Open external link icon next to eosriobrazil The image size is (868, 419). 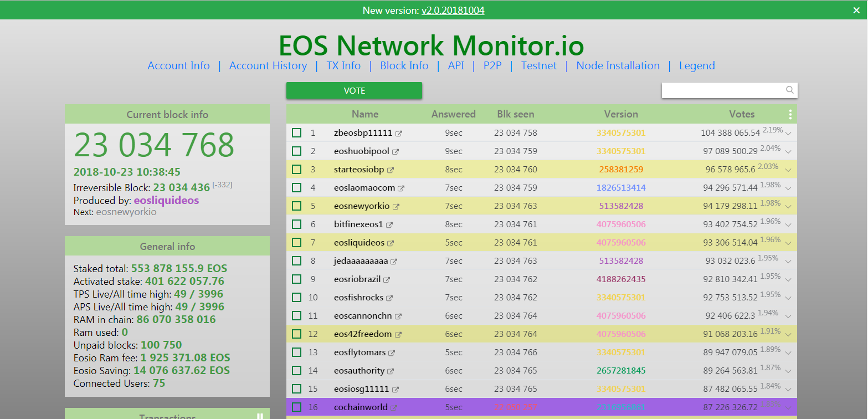387,280
